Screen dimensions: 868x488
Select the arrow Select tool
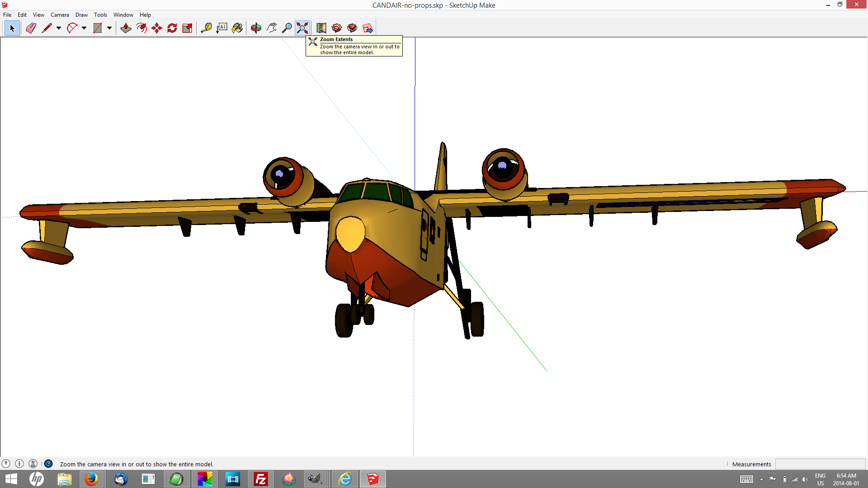12,28
